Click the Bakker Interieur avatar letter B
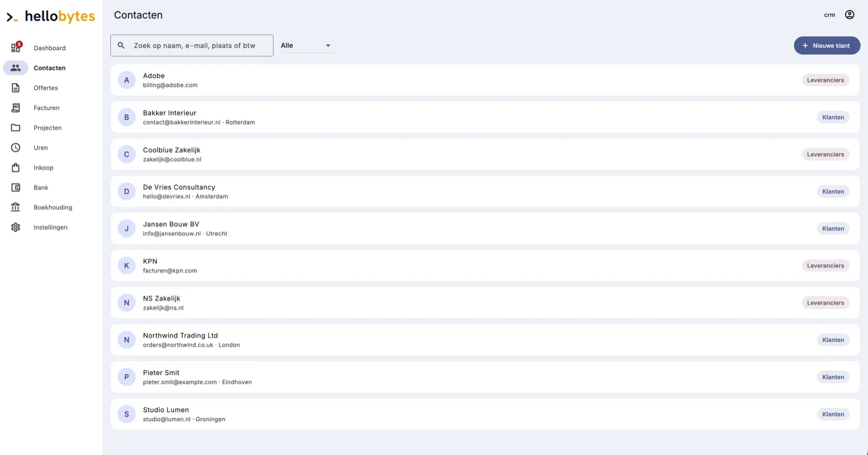 coord(127,117)
